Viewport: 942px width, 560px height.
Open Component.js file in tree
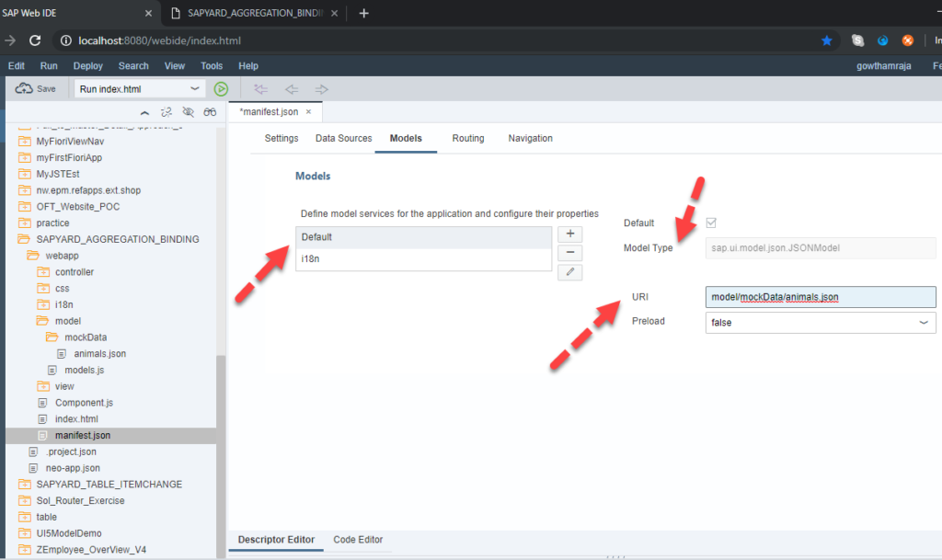click(x=84, y=403)
